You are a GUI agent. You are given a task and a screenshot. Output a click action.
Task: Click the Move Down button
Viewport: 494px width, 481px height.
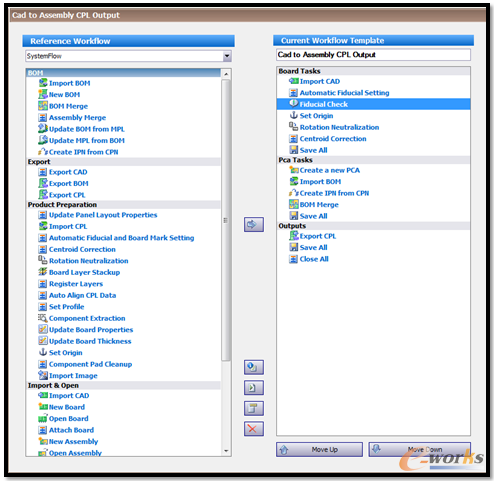420,450
